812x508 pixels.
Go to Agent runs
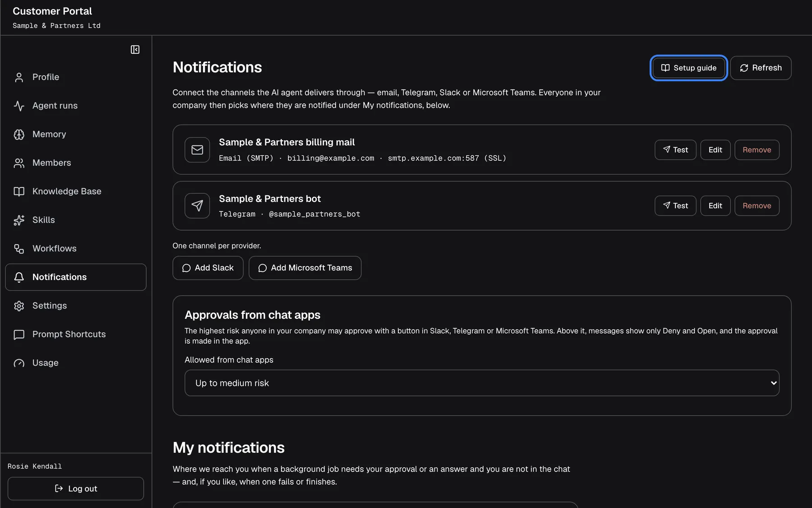[x=76, y=106]
